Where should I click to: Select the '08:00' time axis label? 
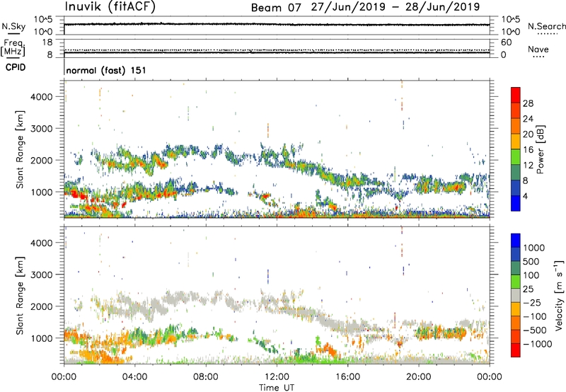coord(205,377)
